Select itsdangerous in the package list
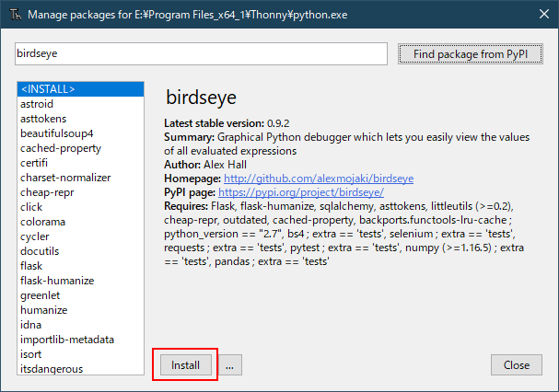559x392 pixels. (80, 369)
